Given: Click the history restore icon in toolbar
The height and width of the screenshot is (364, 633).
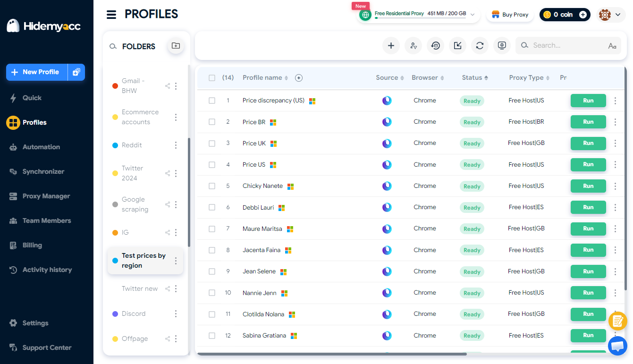Looking at the screenshot, I should (x=435, y=45).
